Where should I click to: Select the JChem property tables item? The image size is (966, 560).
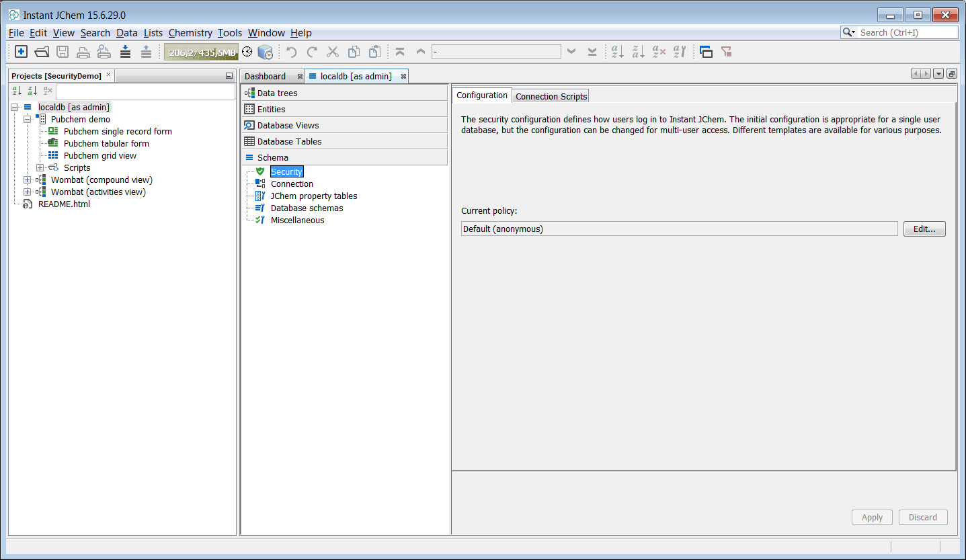[314, 196]
